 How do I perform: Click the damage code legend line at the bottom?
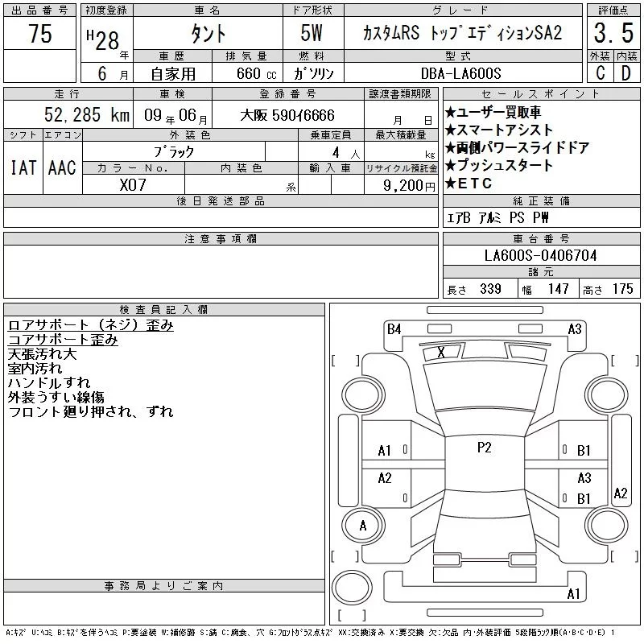tap(310, 633)
